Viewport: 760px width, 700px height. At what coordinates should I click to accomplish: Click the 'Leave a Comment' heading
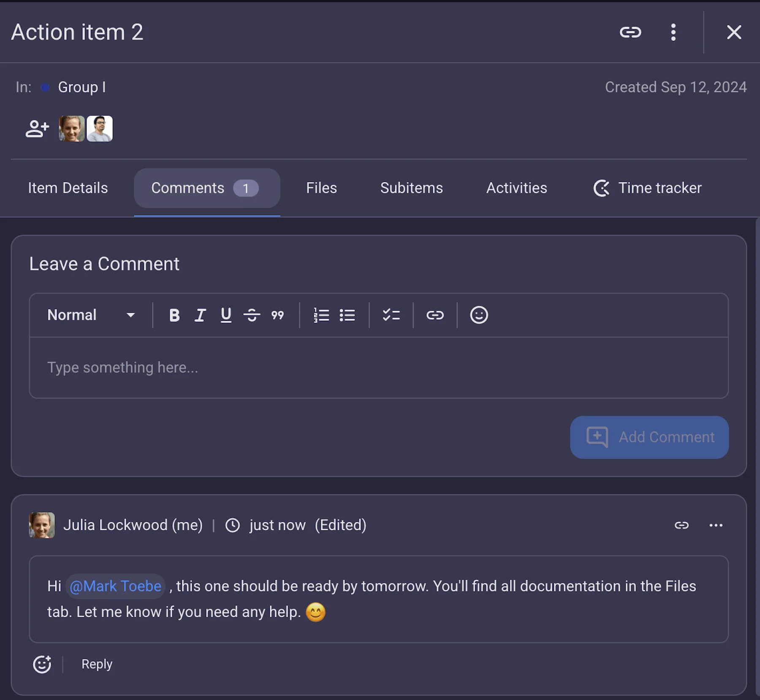tap(104, 264)
